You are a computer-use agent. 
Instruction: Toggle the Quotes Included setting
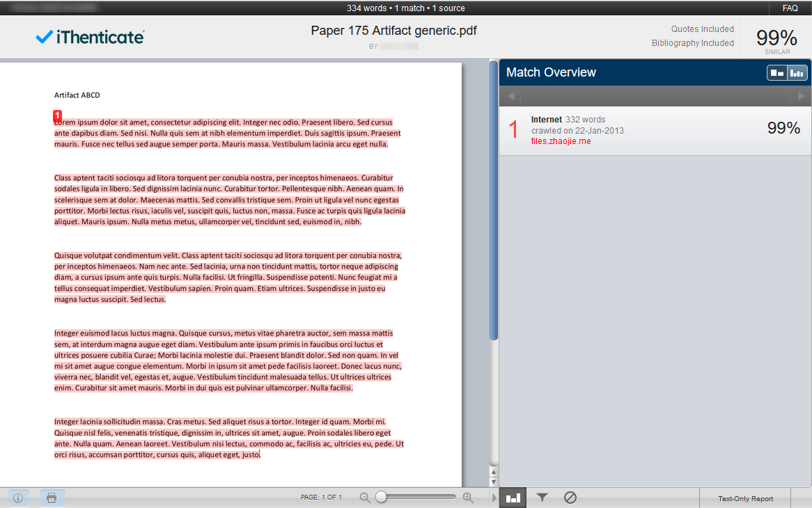coord(702,29)
